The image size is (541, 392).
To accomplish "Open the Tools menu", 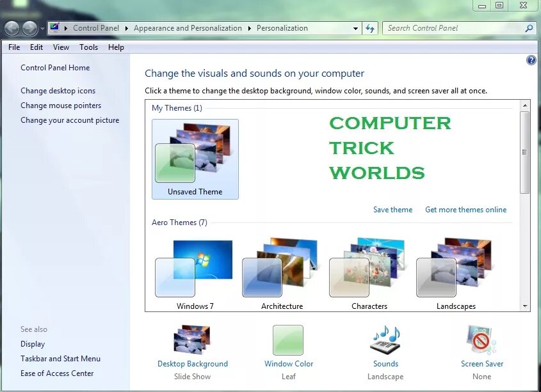I will [x=88, y=47].
